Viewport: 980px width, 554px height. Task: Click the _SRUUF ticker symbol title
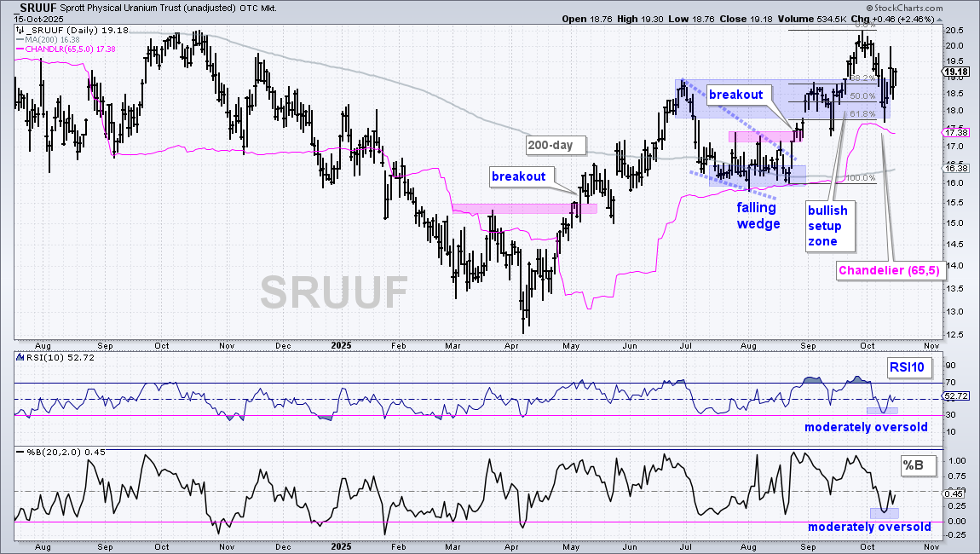[34, 8]
